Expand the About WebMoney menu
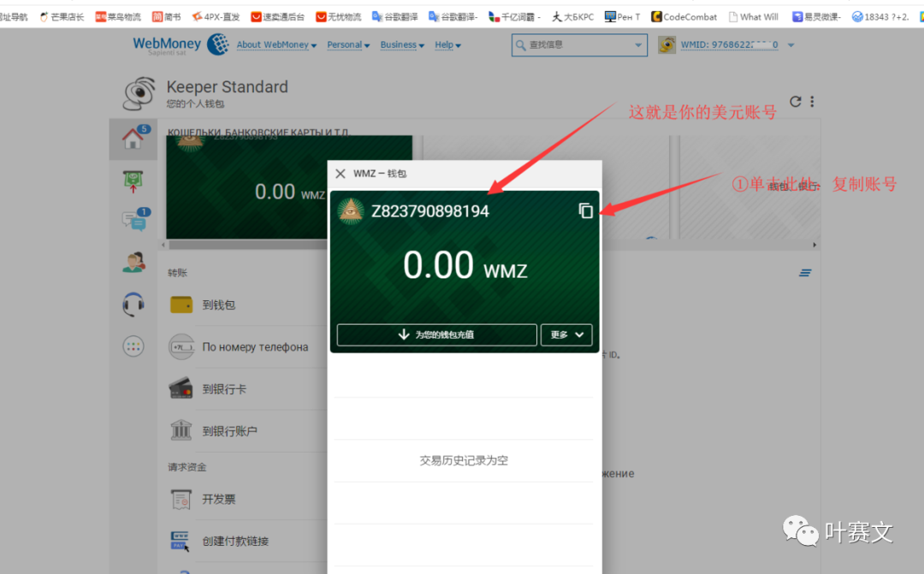 (x=276, y=45)
